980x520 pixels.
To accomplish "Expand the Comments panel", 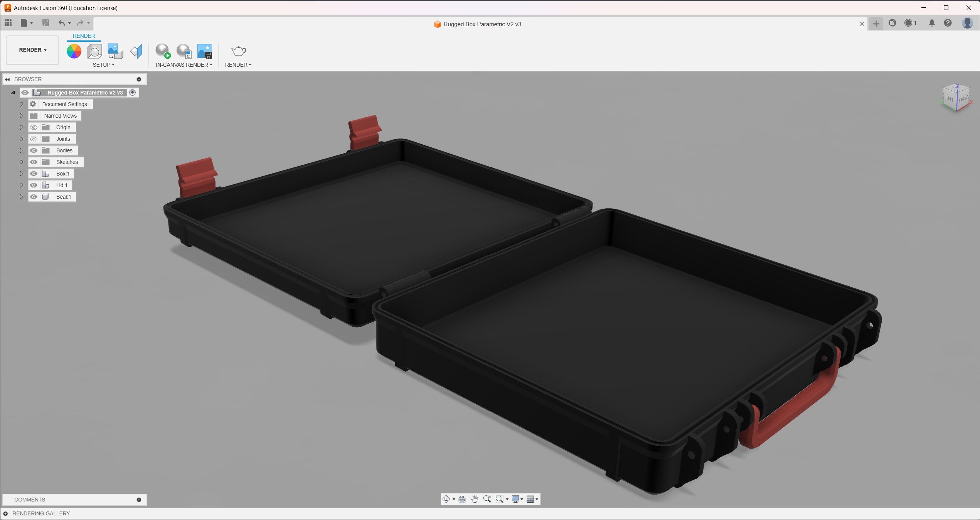I will click(139, 500).
